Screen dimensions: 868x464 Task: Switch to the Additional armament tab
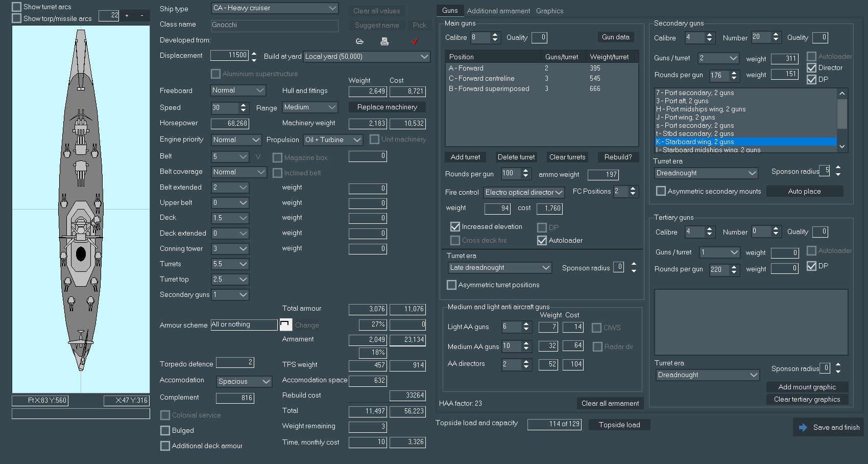click(498, 11)
